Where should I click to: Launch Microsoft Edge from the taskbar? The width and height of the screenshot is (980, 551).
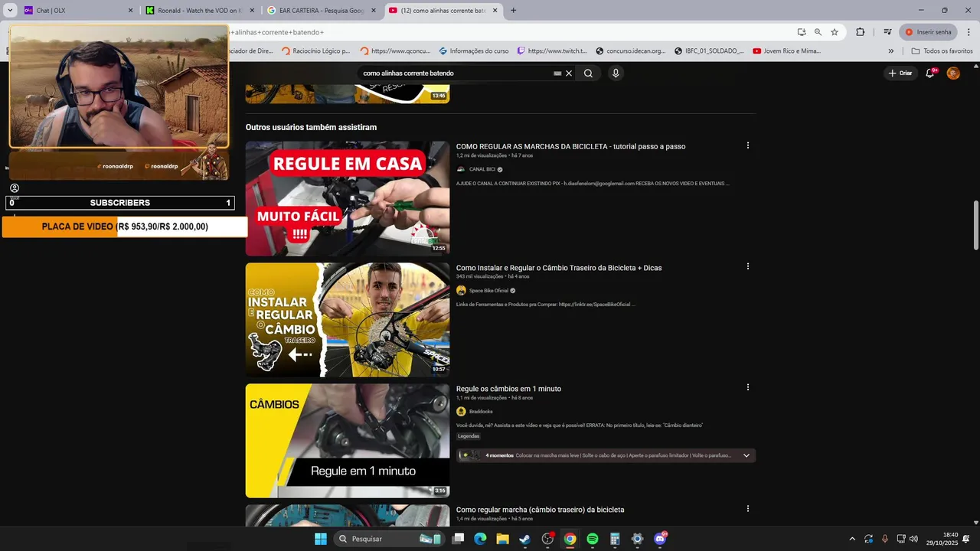480,539
